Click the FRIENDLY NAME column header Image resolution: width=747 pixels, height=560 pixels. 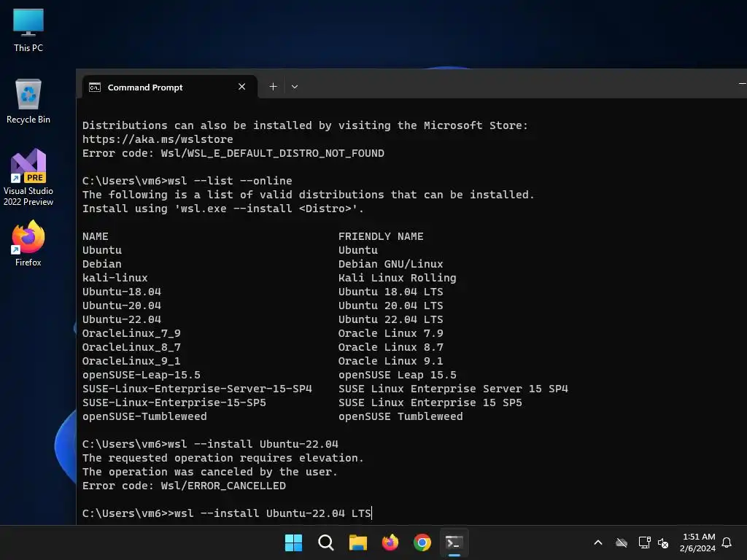tap(381, 236)
